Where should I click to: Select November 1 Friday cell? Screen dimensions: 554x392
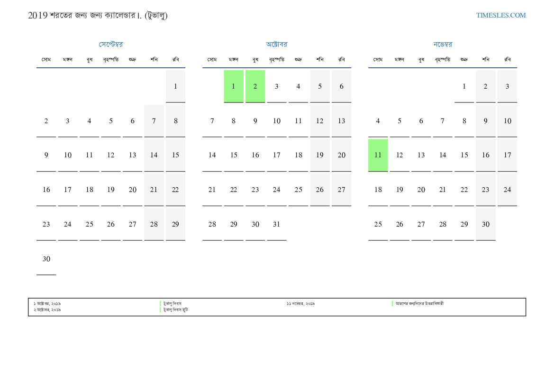click(464, 86)
